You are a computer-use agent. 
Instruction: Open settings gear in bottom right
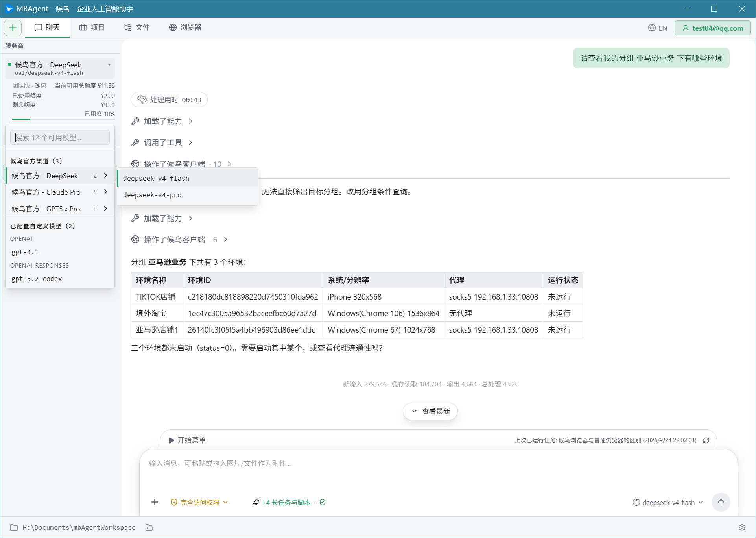(742, 527)
